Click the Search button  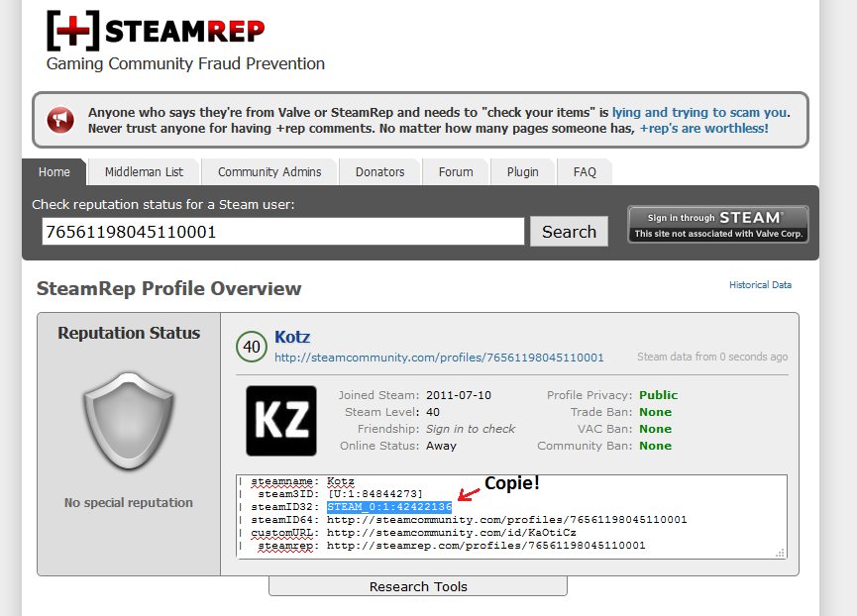click(569, 232)
